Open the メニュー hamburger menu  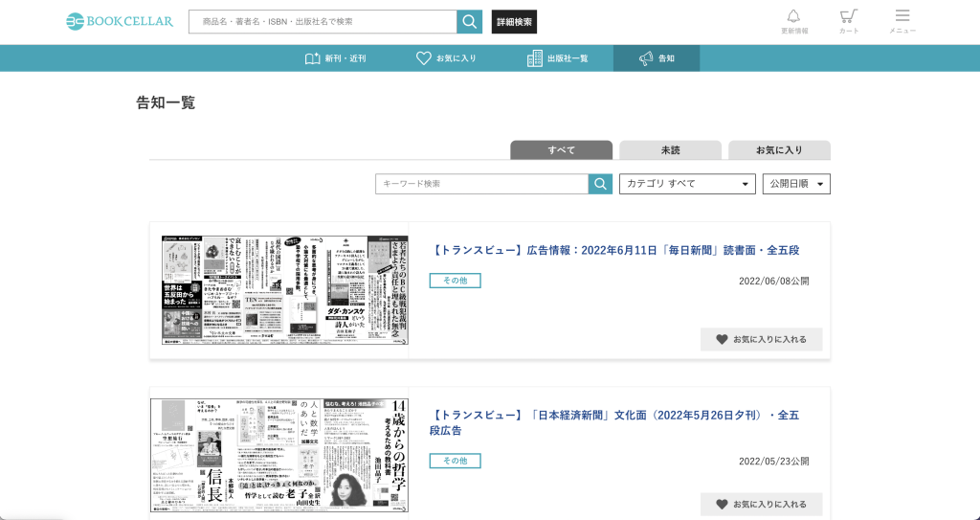pos(902,22)
